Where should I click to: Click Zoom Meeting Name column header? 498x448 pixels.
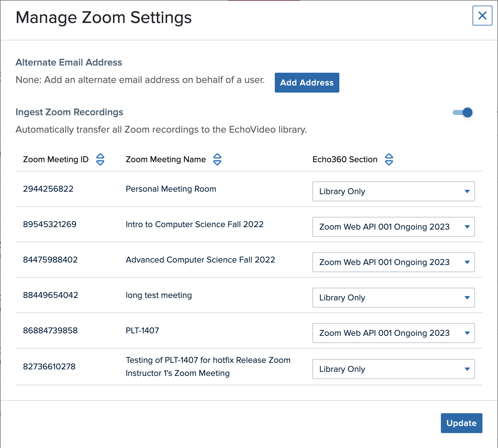click(166, 159)
